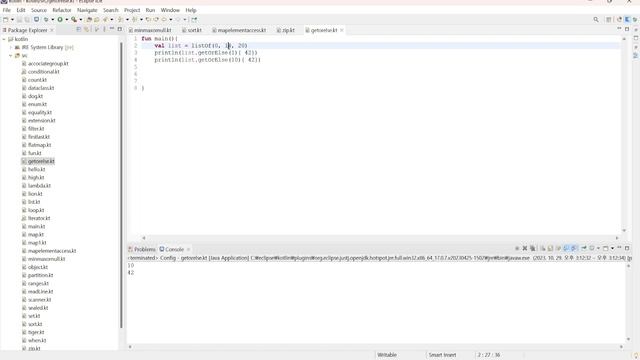Open the External Tools dropdown arrow
Viewport: 640px width, 360px height.
[x=81, y=20]
